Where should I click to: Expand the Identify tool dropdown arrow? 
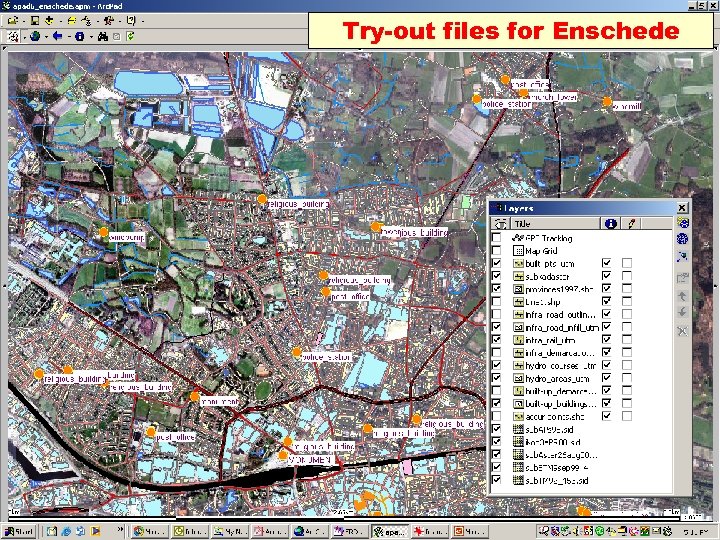pos(90,36)
